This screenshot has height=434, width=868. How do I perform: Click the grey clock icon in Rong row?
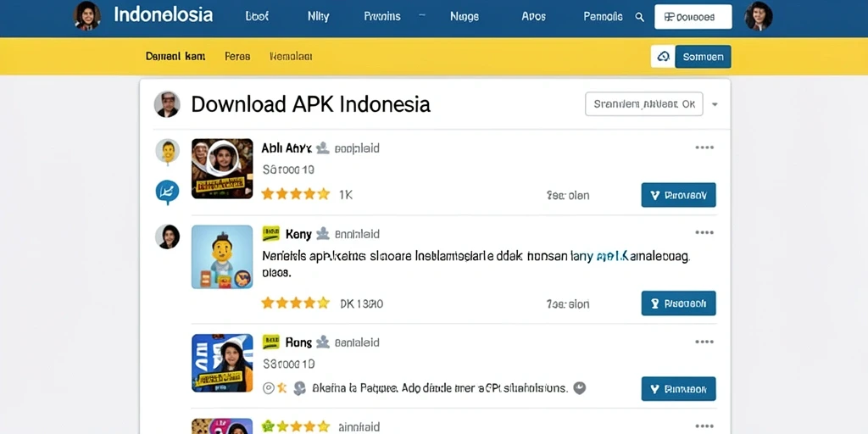click(x=580, y=388)
